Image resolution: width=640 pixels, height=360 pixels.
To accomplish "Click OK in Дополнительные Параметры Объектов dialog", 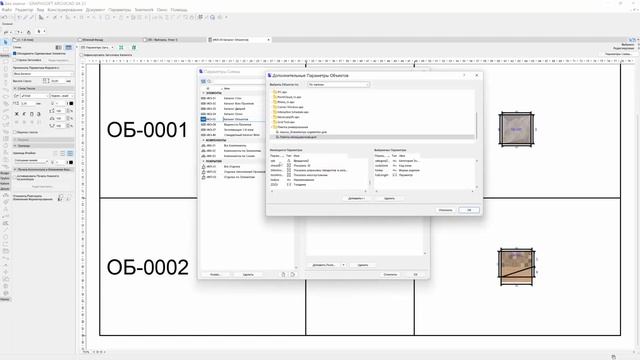I will pyautogui.click(x=469, y=210).
